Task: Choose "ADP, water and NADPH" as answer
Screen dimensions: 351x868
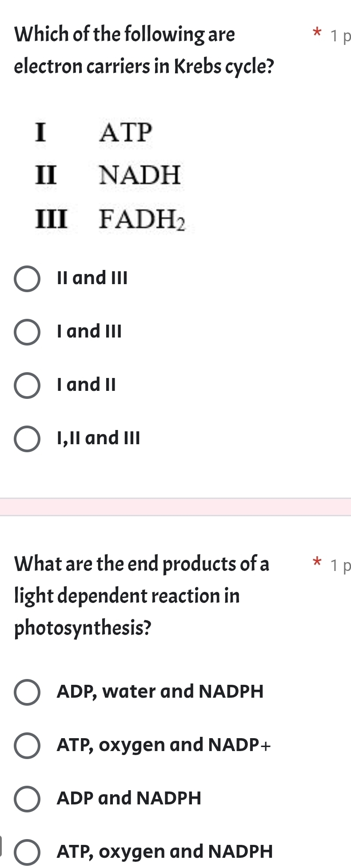Action: (28, 691)
